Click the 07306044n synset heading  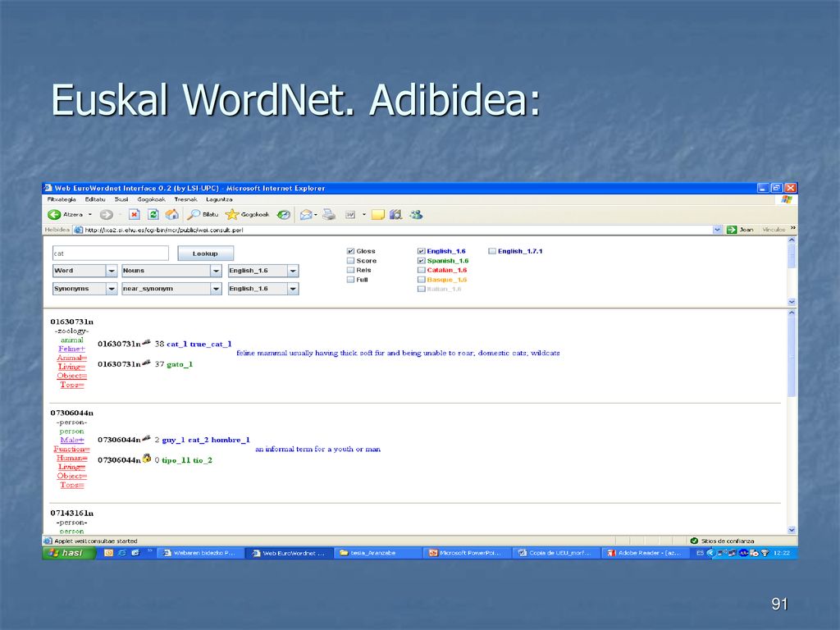click(x=72, y=413)
